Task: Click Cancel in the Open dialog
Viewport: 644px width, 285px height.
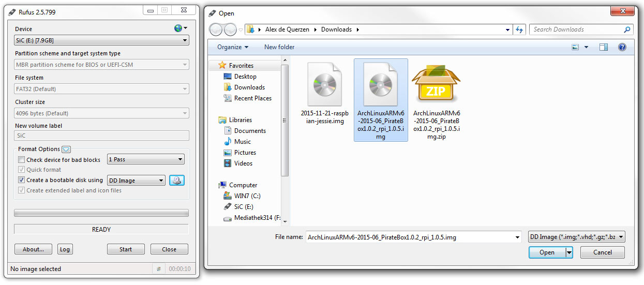Action: click(603, 252)
